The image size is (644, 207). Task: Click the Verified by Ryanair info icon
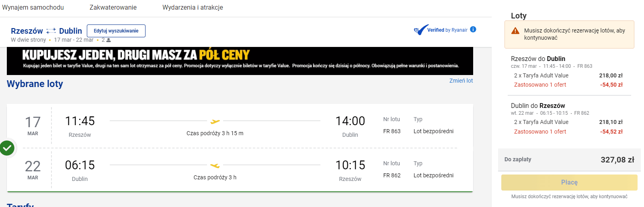[x=473, y=29]
